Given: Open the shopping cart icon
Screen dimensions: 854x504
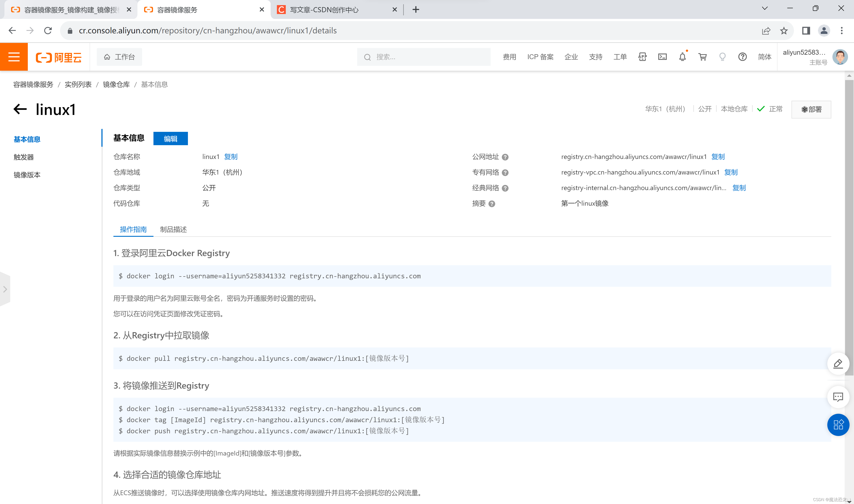Looking at the screenshot, I should click(702, 57).
